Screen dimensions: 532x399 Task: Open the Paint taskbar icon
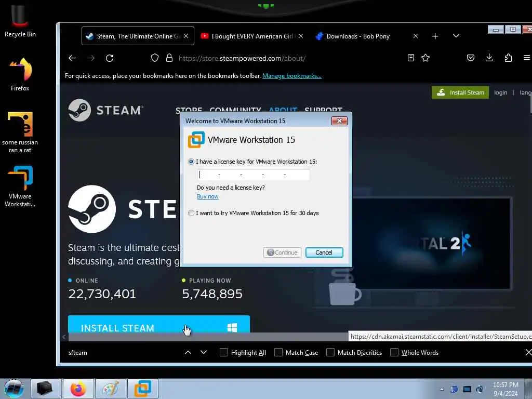111,389
